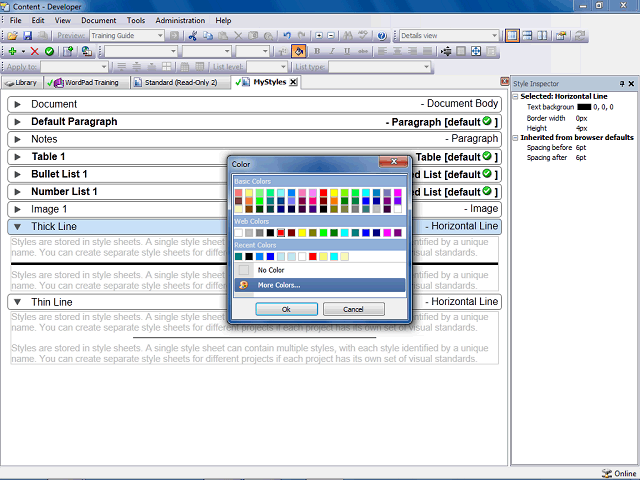Collapse the Selected: Horizontal Line group
The width and height of the screenshot is (640, 480).
coord(516,97)
